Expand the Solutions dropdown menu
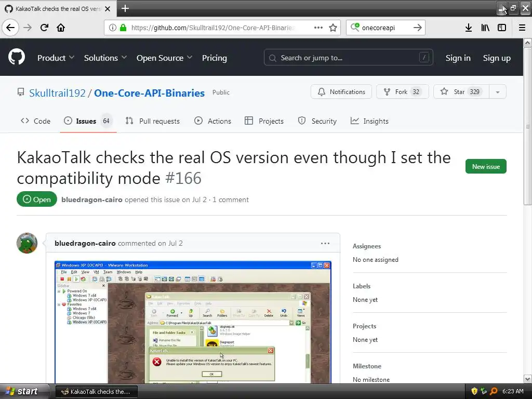This screenshot has height=399, width=532. pos(105,58)
